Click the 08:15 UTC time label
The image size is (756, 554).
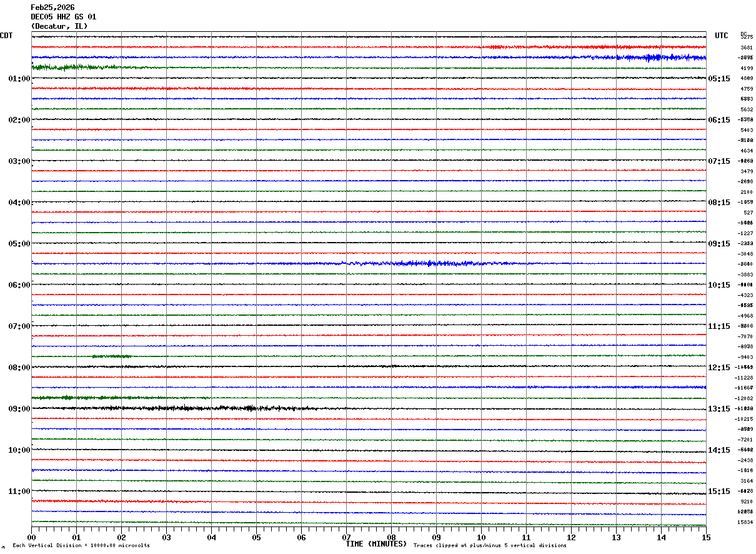pos(719,203)
